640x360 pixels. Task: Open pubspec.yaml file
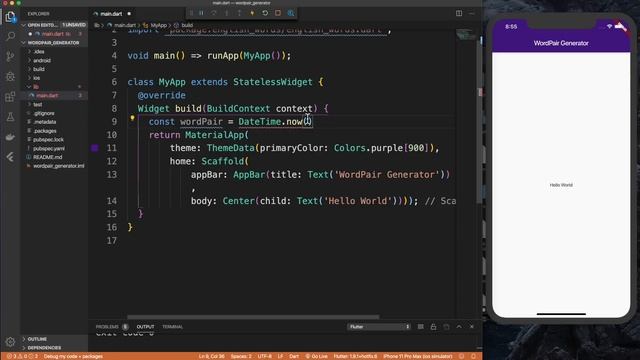[49, 149]
